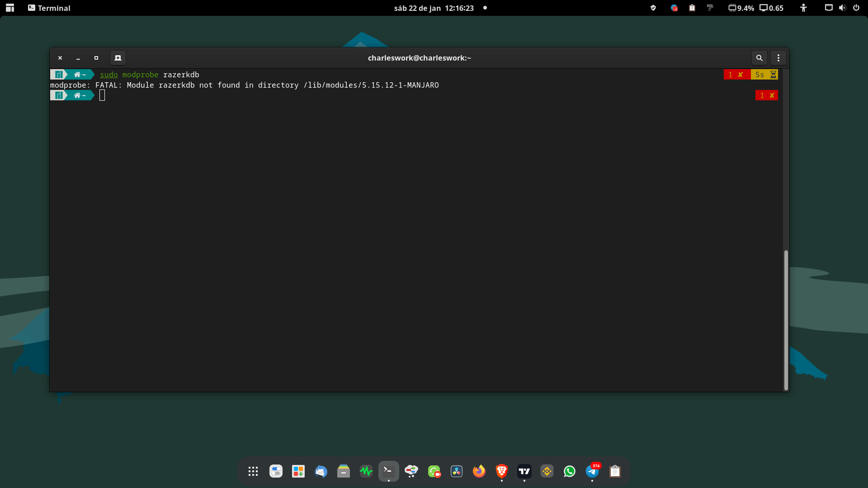
Task: Open the clipboard manager in dock
Action: (615, 471)
